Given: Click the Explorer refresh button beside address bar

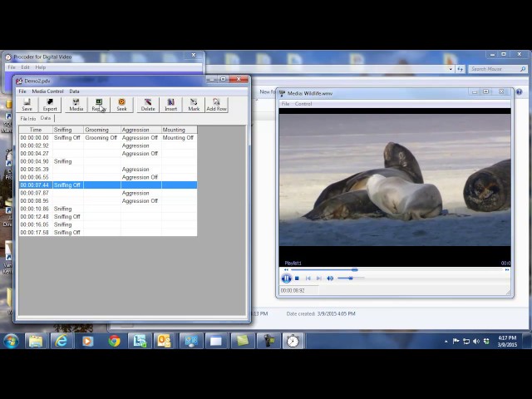Looking at the screenshot, I should point(460,69).
